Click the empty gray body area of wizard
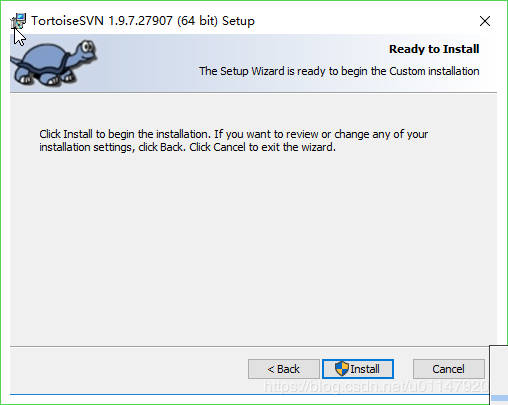The width and height of the screenshot is (508, 405). [253, 247]
